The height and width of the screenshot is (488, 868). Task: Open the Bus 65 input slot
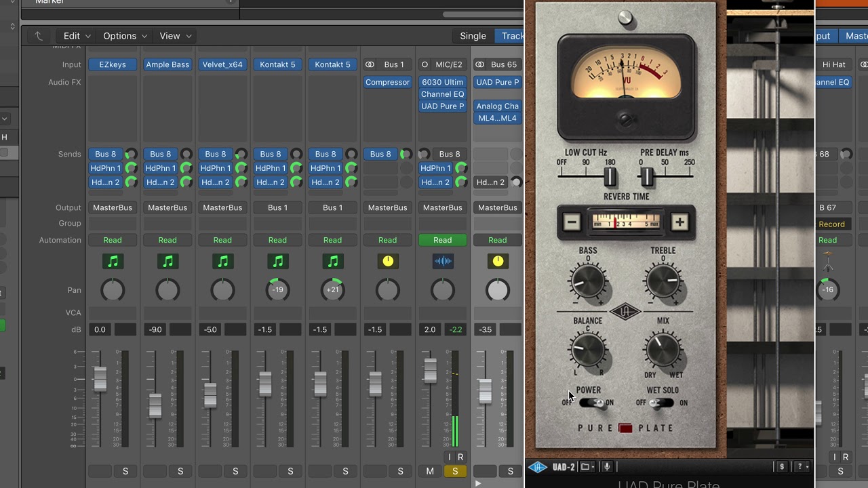(x=504, y=64)
